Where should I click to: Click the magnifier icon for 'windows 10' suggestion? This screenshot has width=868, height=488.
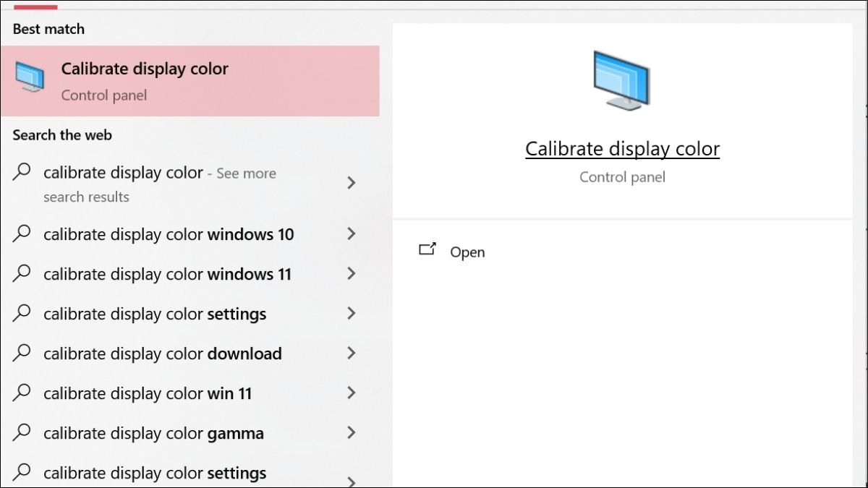[22, 234]
